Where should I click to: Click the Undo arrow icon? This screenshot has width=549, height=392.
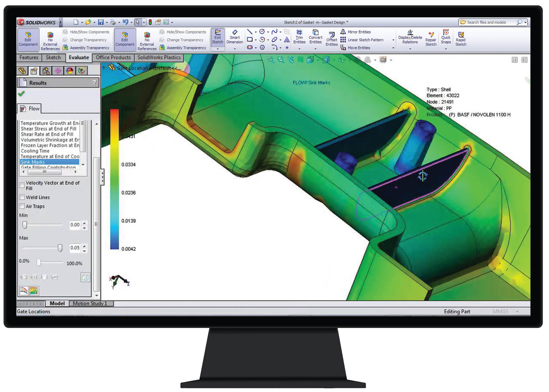pos(125,22)
